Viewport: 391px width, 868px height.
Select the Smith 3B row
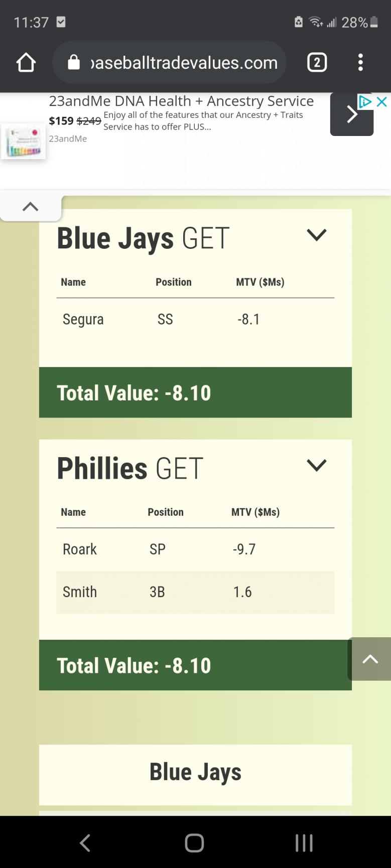[x=195, y=592]
